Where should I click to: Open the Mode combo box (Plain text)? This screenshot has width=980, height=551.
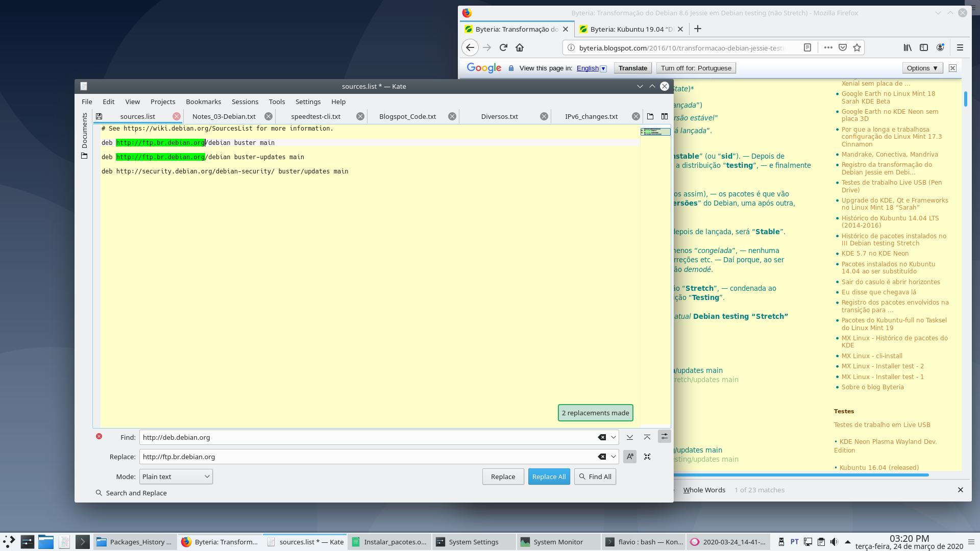[176, 477]
